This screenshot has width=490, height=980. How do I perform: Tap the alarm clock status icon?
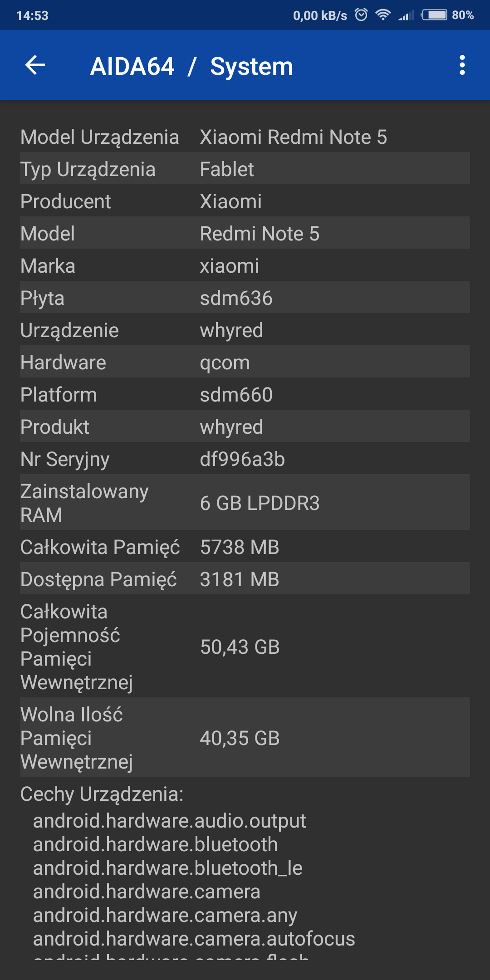(361, 15)
